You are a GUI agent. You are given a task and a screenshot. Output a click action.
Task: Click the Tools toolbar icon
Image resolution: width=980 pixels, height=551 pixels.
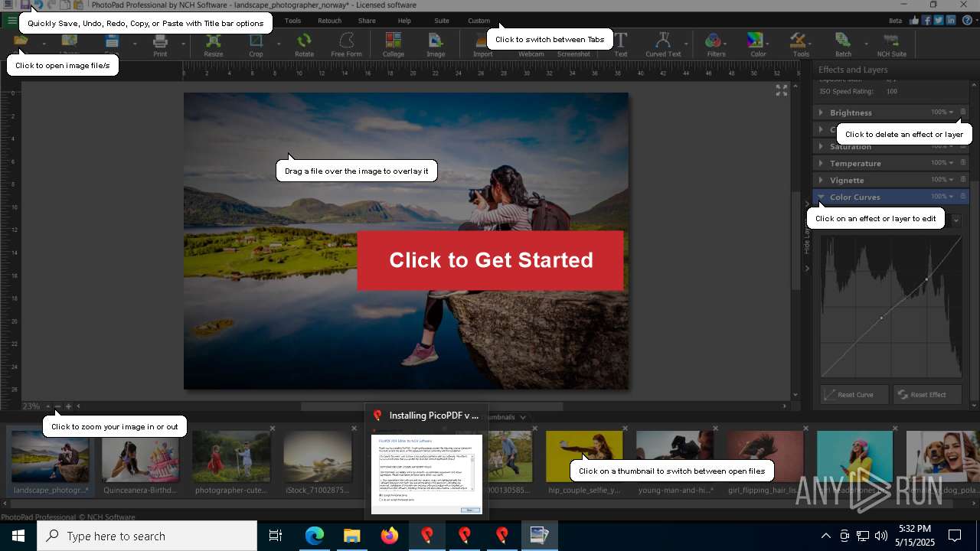(801, 44)
